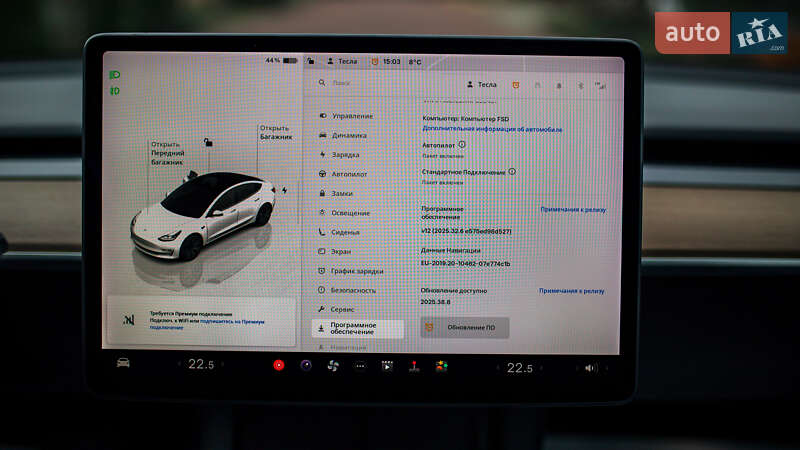This screenshot has width=800, height=450.
Task: Increase driver temperature with right arrow
Action: coord(223,364)
